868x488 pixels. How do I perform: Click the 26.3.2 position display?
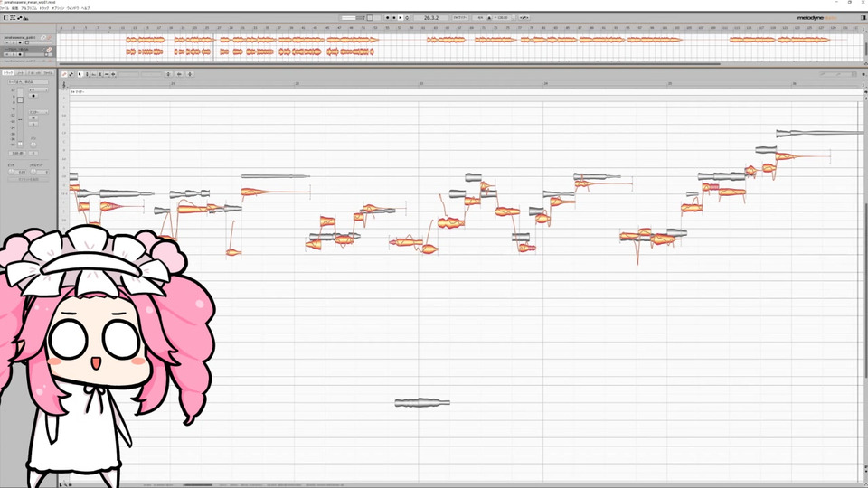431,18
